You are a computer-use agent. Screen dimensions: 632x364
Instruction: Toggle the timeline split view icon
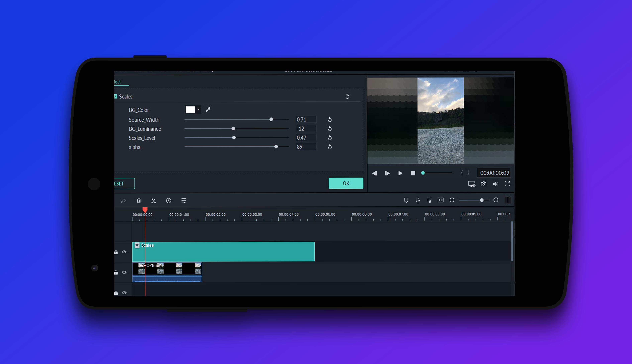click(x=508, y=200)
